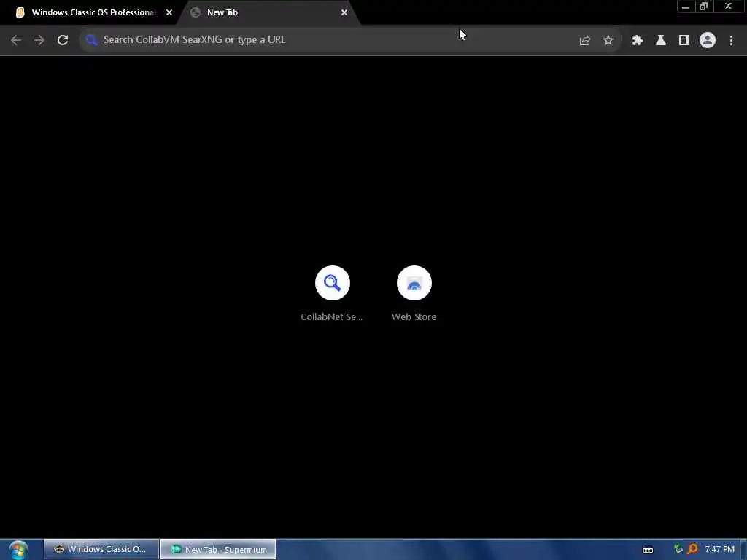Click the 'CollabNet Se...' shortcut label
This screenshot has height=560, width=747.
(332, 316)
